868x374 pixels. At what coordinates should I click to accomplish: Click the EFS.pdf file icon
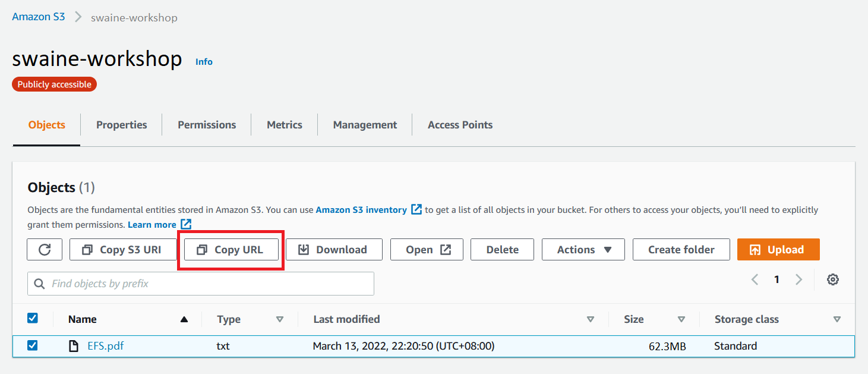coord(74,345)
